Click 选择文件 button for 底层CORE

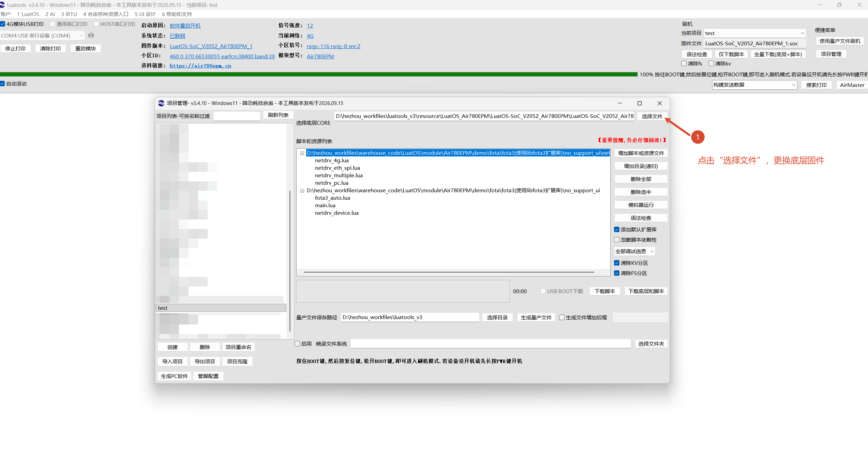pos(652,116)
